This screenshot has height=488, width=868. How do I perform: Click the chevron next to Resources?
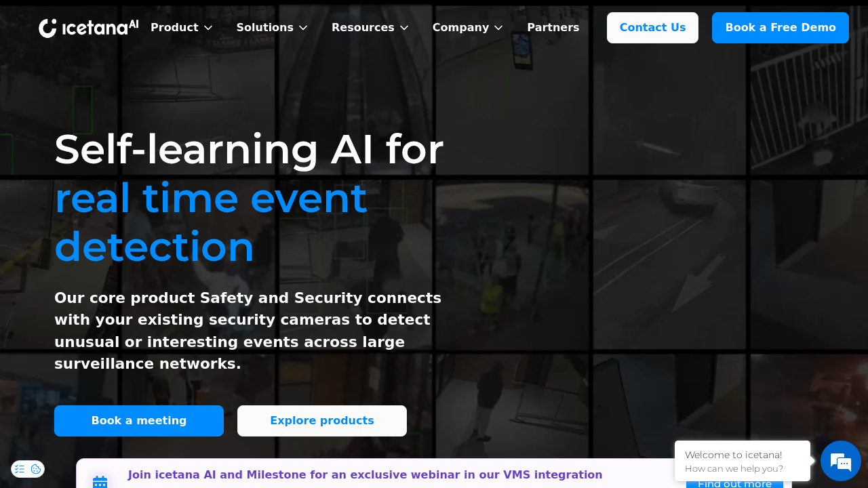point(404,28)
